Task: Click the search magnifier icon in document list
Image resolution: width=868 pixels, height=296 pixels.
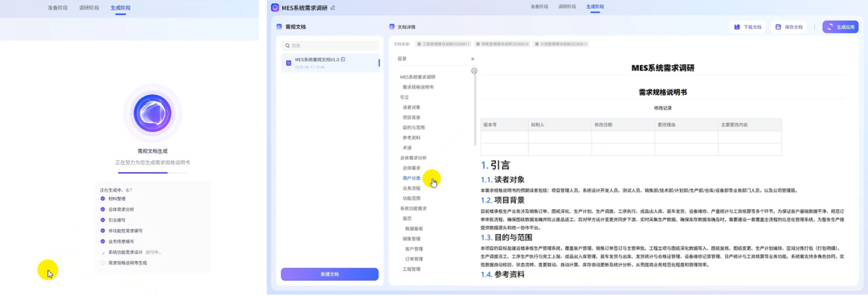Action: [x=287, y=46]
